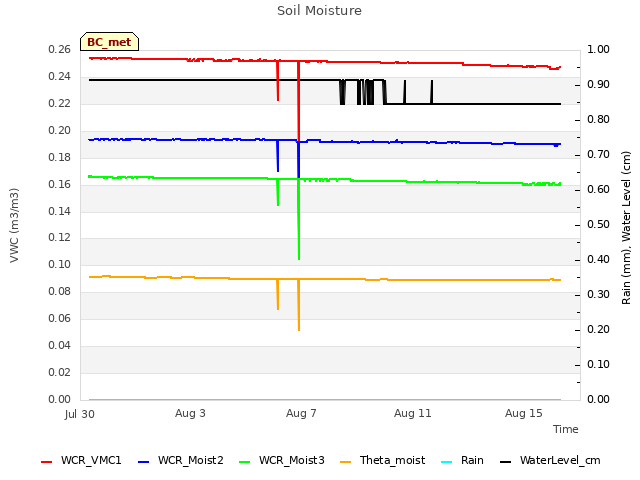Image resolution: width=640 pixels, height=480 pixels.
Task: Click the red WCR_VMC1 legend color marker
Action: click(47, 462)
